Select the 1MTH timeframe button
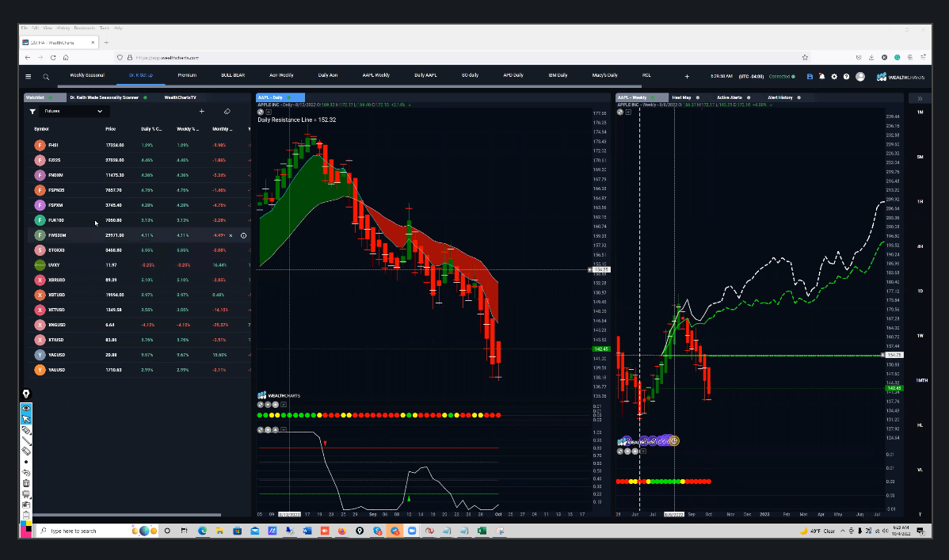Viewport: 949px width, 560px height. pyautogui.click(x=922, y=380)
